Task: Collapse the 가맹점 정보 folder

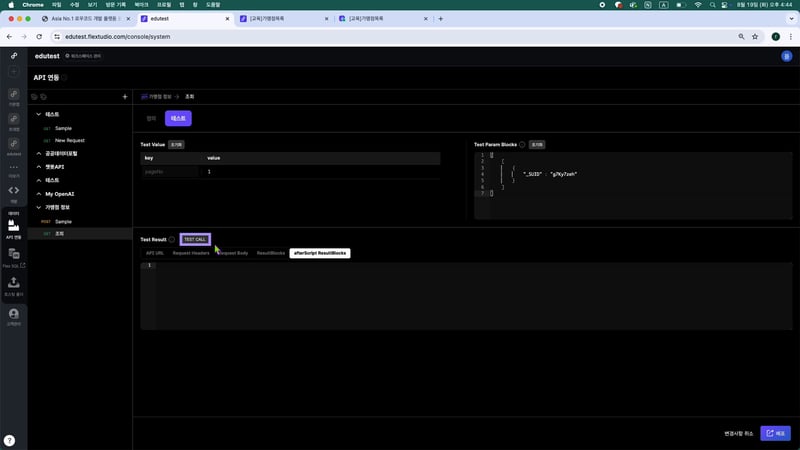Action: point(38,207)
